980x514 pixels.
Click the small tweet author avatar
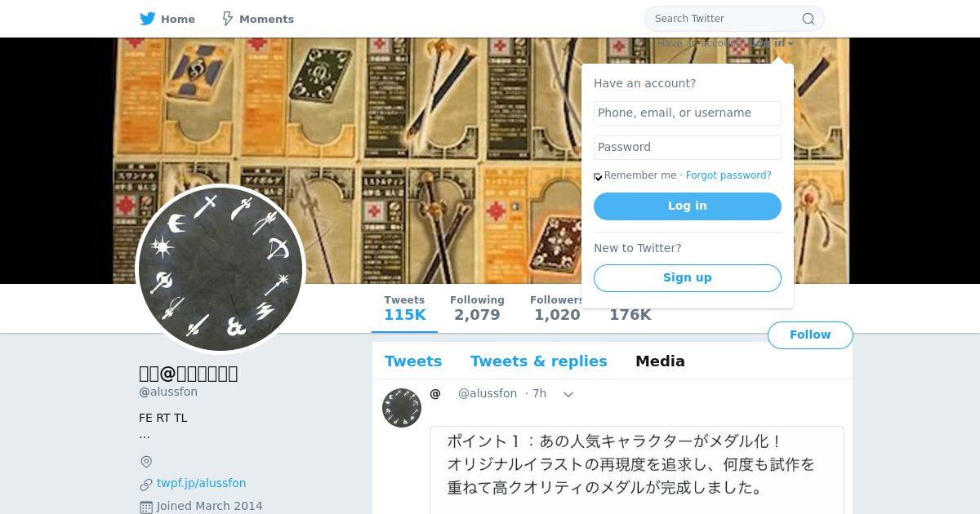pyautogui.click(x=402, y=408)
